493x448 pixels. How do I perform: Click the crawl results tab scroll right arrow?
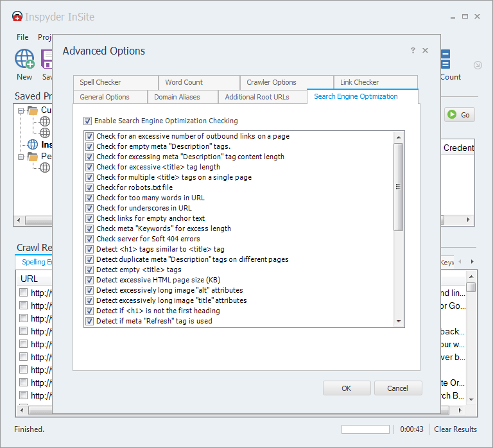click(x=472, y=262)
